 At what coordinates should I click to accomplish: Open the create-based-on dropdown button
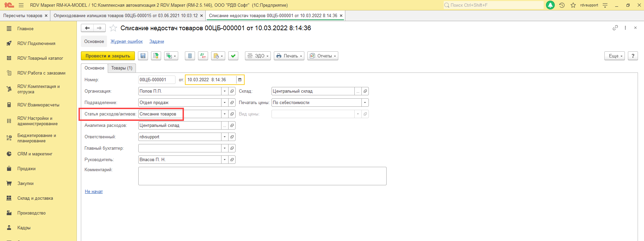pyautogui.click(x=171, y=56)
